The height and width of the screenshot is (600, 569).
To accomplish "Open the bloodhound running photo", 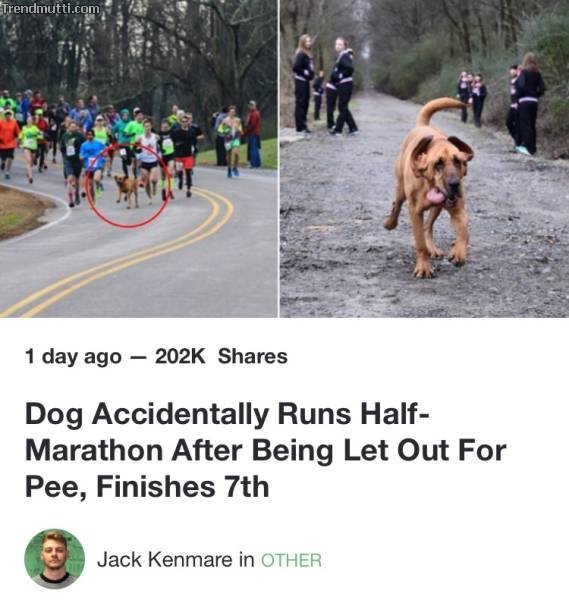I will pyautogui.click(x=425, y=158).
